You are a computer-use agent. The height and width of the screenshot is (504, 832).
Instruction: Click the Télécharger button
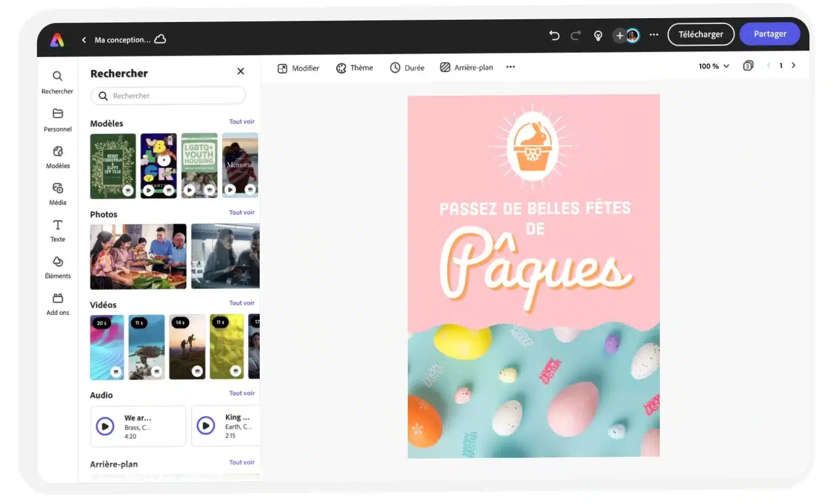pos(700,34)
